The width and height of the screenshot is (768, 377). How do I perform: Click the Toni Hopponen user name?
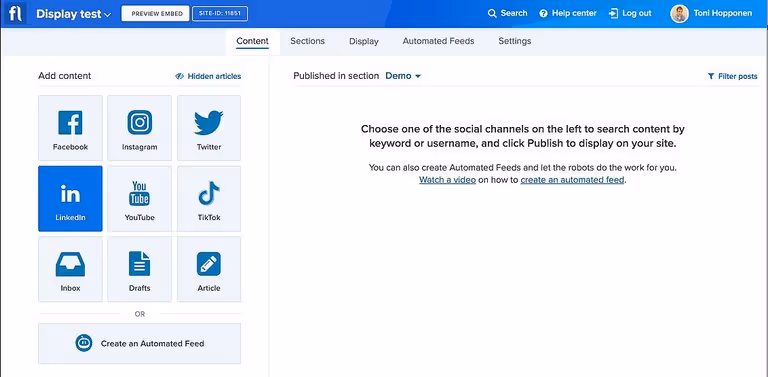coord(722,13)
